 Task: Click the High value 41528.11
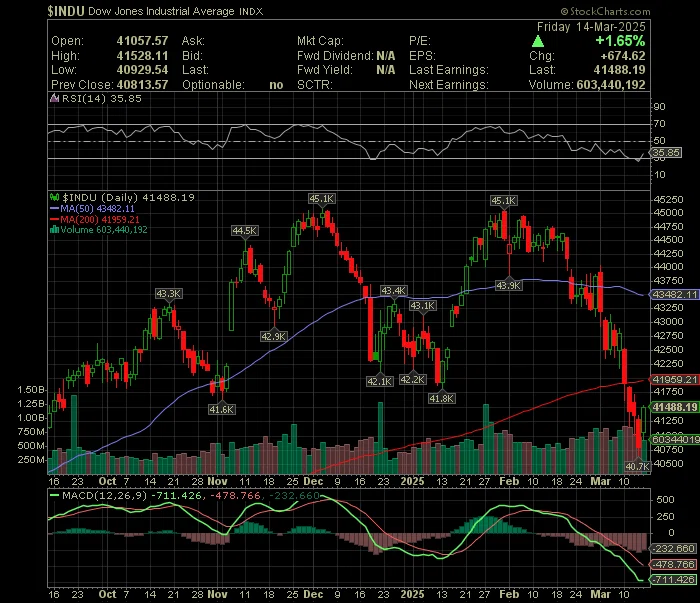coord(142,56)
